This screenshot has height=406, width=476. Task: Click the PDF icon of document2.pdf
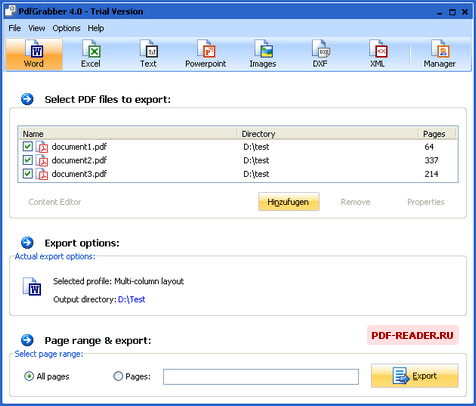[x=42, y=160]
